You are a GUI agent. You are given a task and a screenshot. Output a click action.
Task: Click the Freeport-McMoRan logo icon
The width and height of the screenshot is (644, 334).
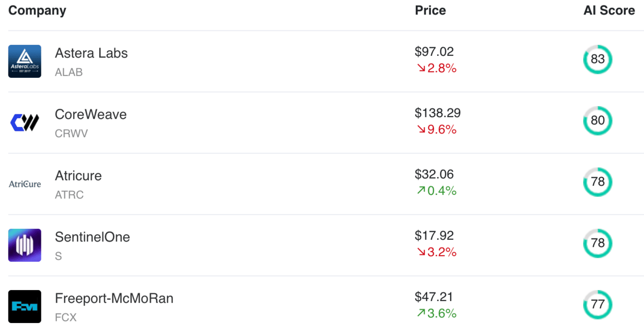click(x=24, y=306)
